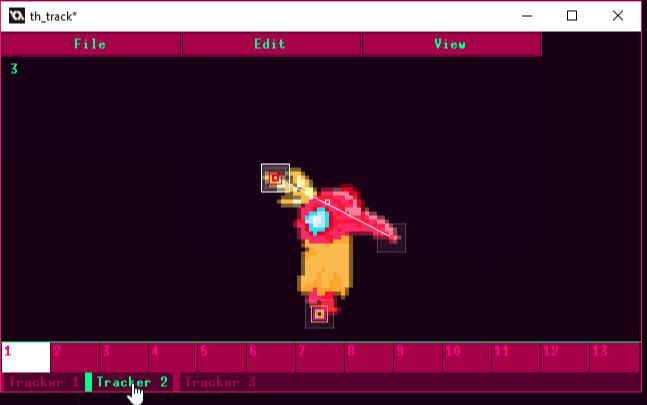The width and height of the screenshot is (647, 405).
Task: Switch to Tracker 3 tab
Action: (220, 382)
